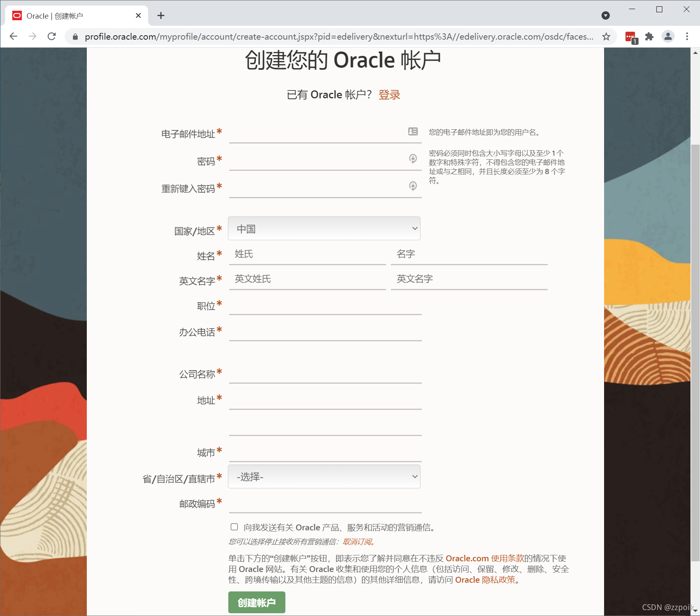700x616 pixels.
Task: Click the password manager icon in 密码 field
Action: (413, 159)
